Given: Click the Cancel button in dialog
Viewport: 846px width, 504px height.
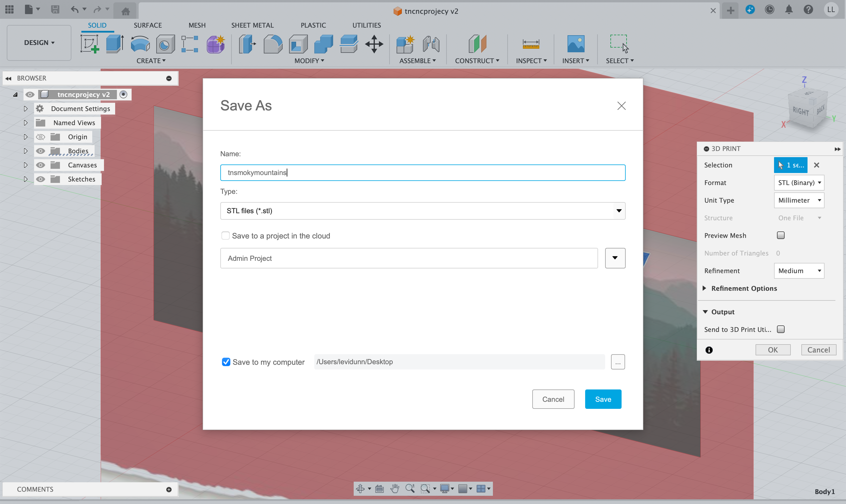Looking at the screenshot, I should (x=553, y=399).
